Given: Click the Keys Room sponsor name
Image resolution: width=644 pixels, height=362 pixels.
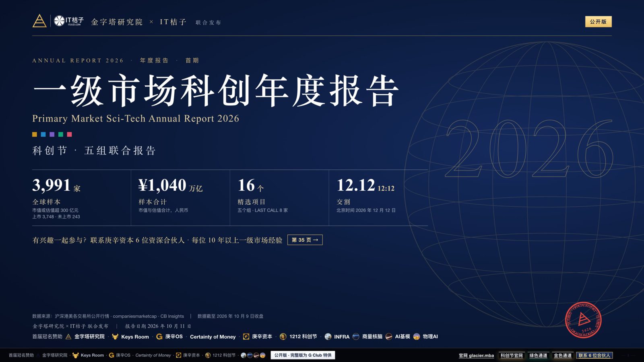Looking at the screenshot, I should [135, 337].
